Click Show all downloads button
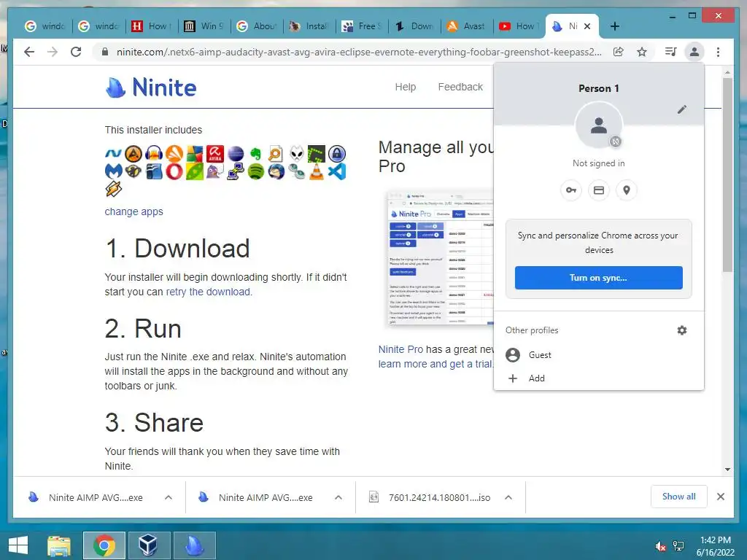 click(679, 497)
